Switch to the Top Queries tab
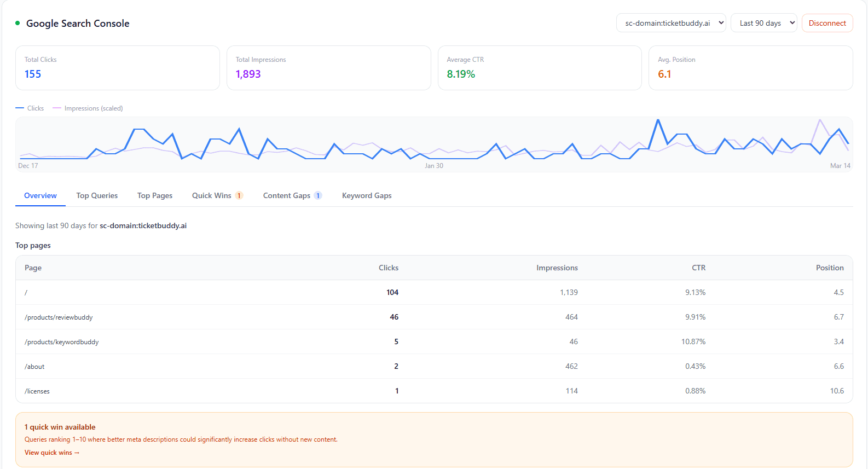Viewport: 868px width, 469px height. 97,196
